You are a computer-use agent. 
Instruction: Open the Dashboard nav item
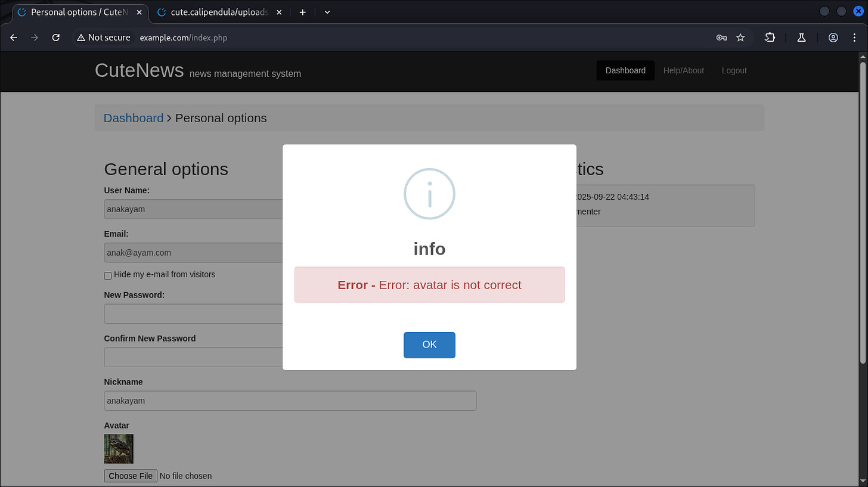625,70
